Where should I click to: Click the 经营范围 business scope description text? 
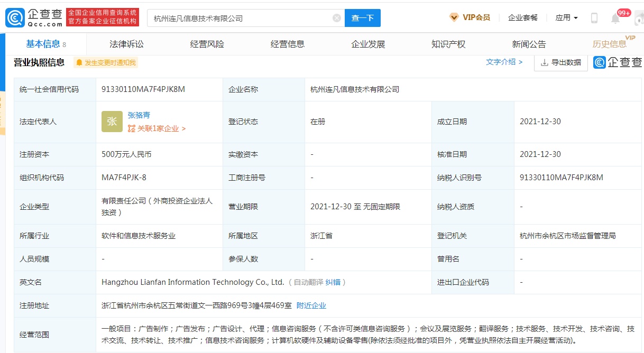(x=368, y=335)
